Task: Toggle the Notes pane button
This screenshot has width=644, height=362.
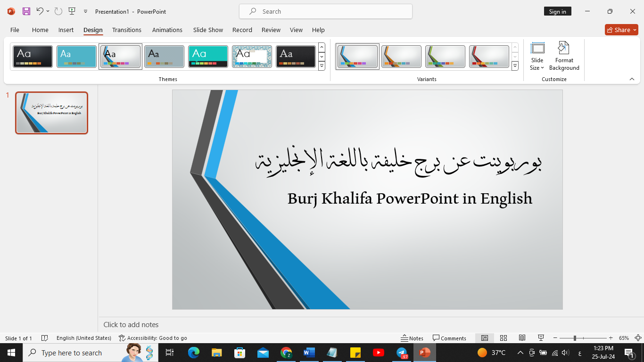Action: pos(412,338)
